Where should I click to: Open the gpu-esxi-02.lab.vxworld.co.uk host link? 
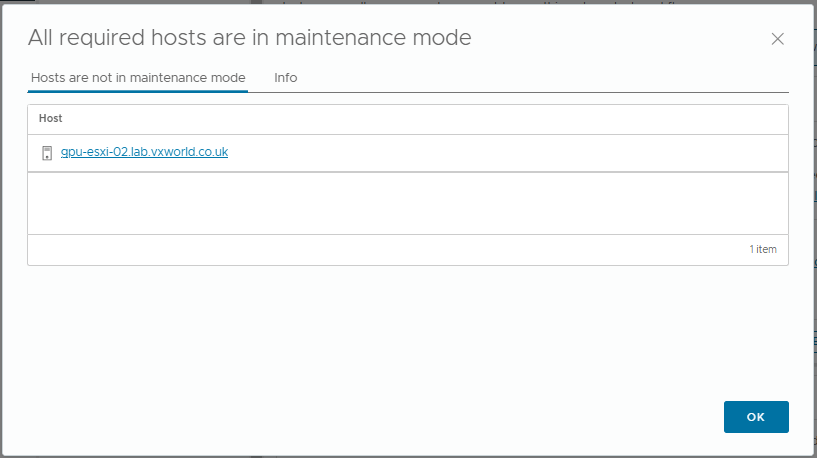(x=144, y=152)
